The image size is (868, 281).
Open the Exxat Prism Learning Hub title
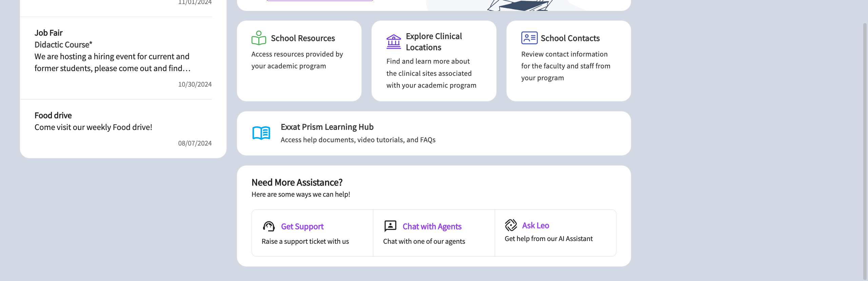click(327, 127)
